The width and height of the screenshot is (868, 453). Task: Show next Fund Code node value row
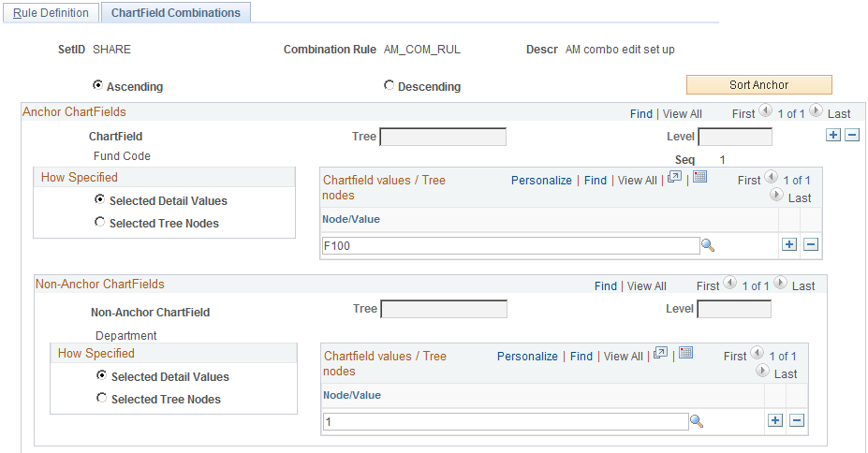(776, 196)
